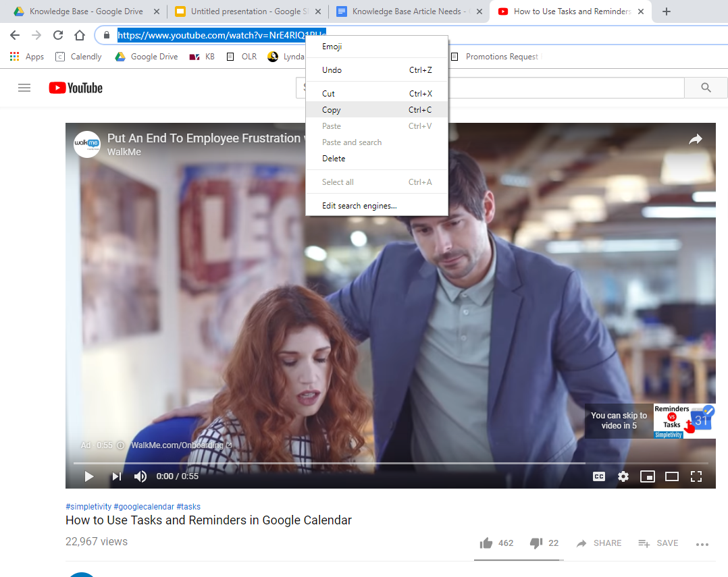Click the #simpletivity hashtag
728x577 pixels.
(88, 507)
